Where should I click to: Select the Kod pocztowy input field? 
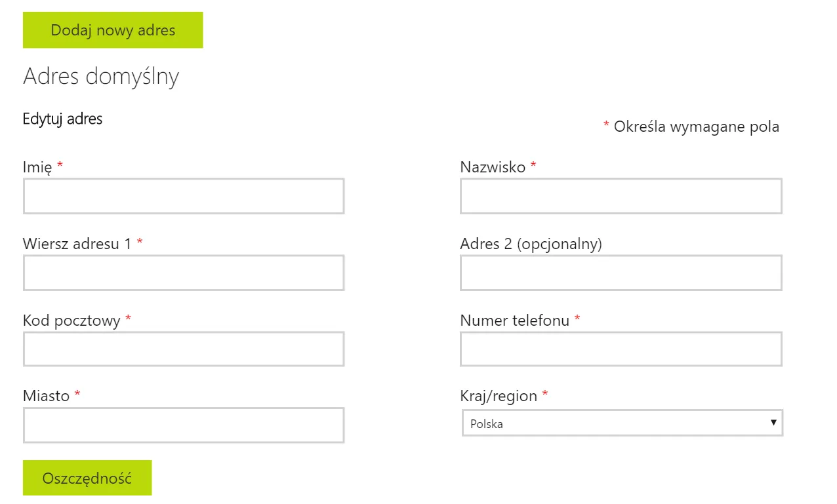tap(184, 349)
